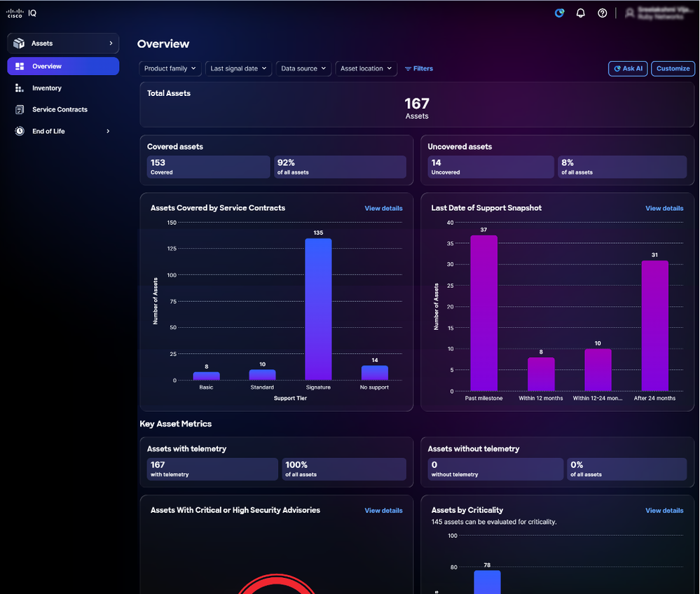The height and width of the screenshot is (594, 700).
Task: Click the After 24 months bar
Action: click(x=655, y=326)
